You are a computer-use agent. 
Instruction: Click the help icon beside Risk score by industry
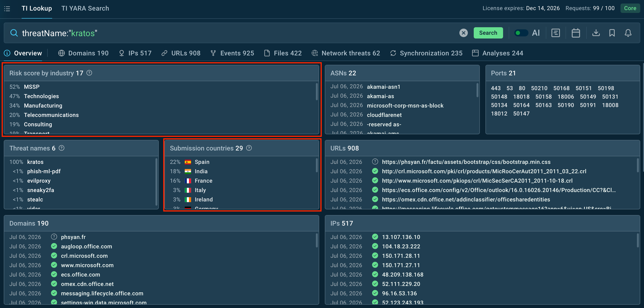click(89, 73)
